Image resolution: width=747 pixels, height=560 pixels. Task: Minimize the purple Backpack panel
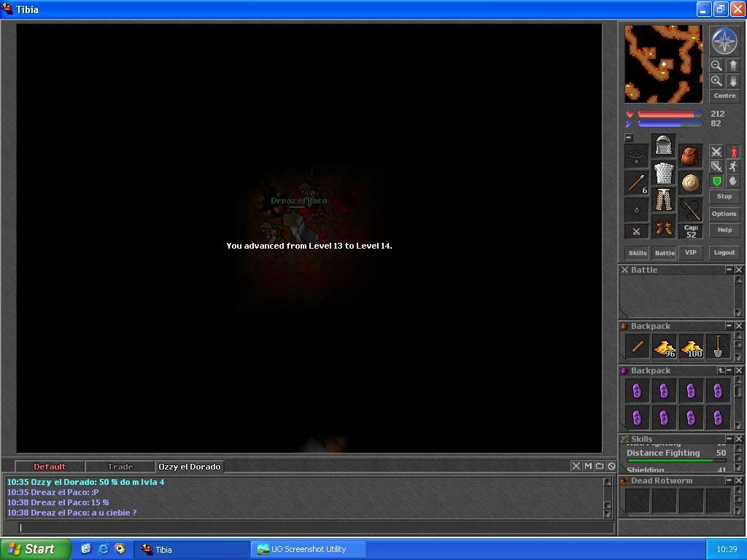729,370
